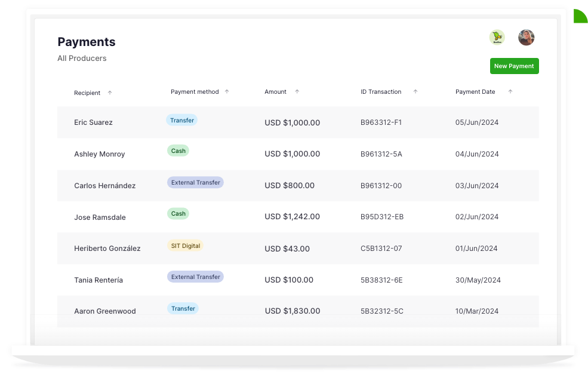
Task: Click the Payments page heading
Action: (86, 42)
